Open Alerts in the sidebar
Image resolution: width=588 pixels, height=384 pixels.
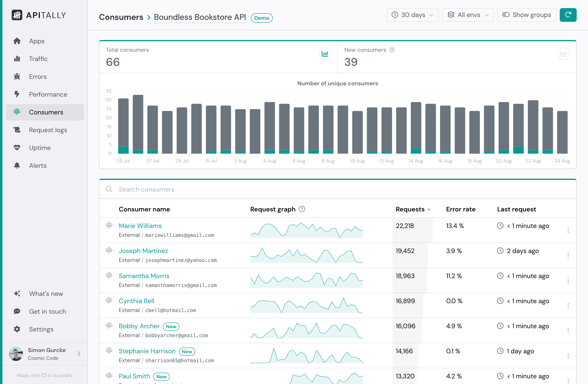coord(45,166)
